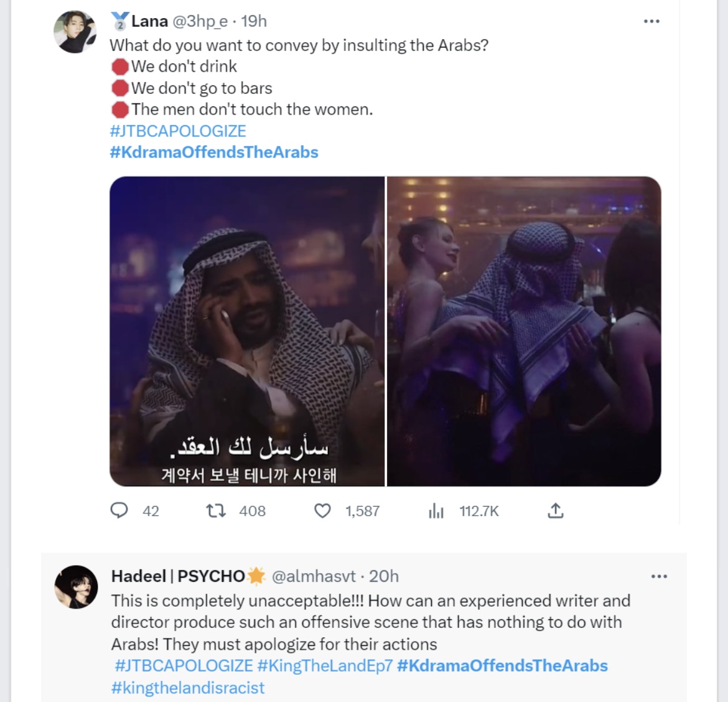Retweet Lana's post using the retweet icon
Screen dimensions: 728x702
tap(216, 511)
